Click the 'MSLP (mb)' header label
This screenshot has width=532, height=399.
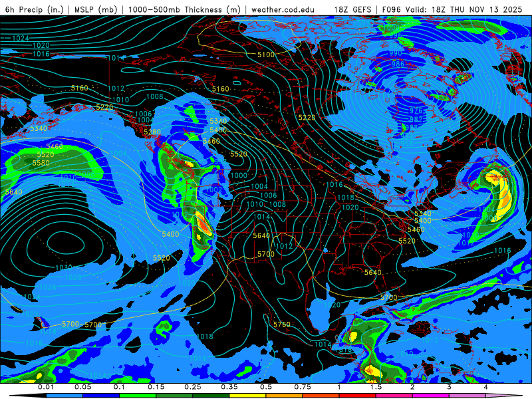[x=96, y=9]
